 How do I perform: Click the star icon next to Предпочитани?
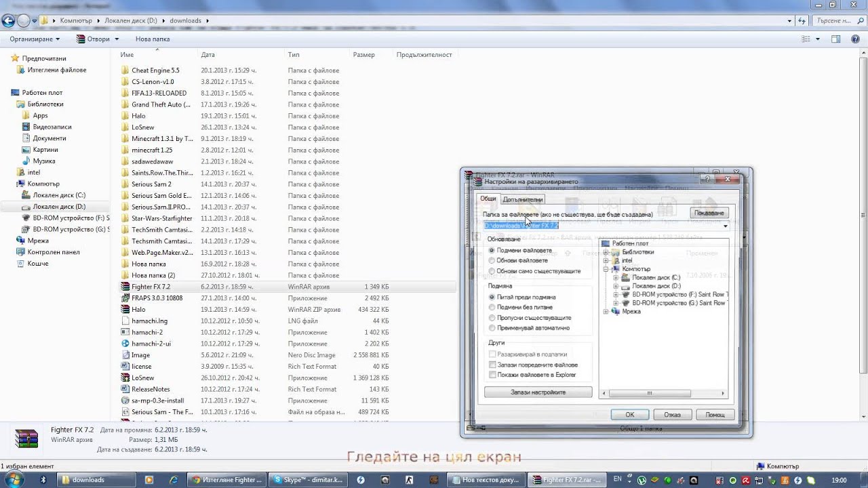point(15,59)
